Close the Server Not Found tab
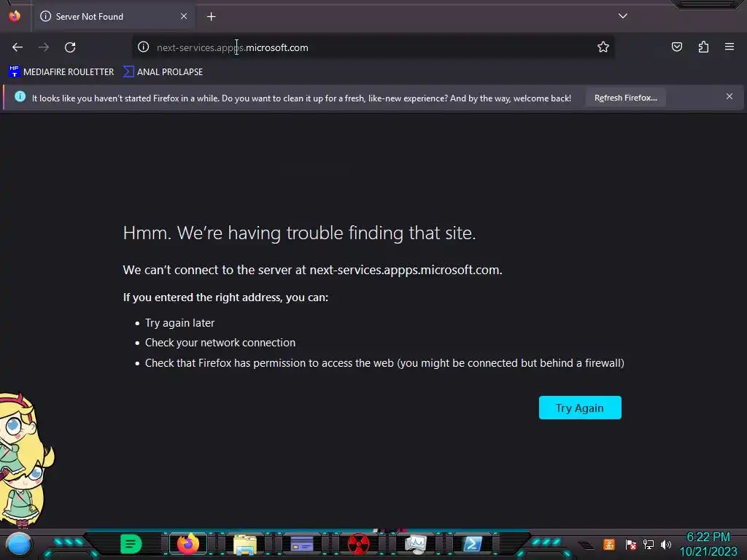The width and height of the screenshot is (747, 560). [x=184, y=16]
